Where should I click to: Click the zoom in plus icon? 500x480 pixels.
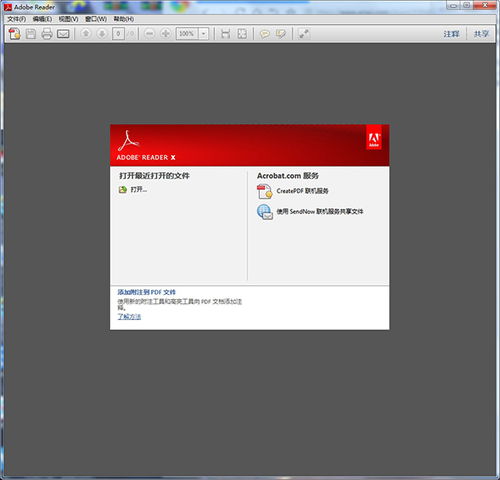click(166, 34)
